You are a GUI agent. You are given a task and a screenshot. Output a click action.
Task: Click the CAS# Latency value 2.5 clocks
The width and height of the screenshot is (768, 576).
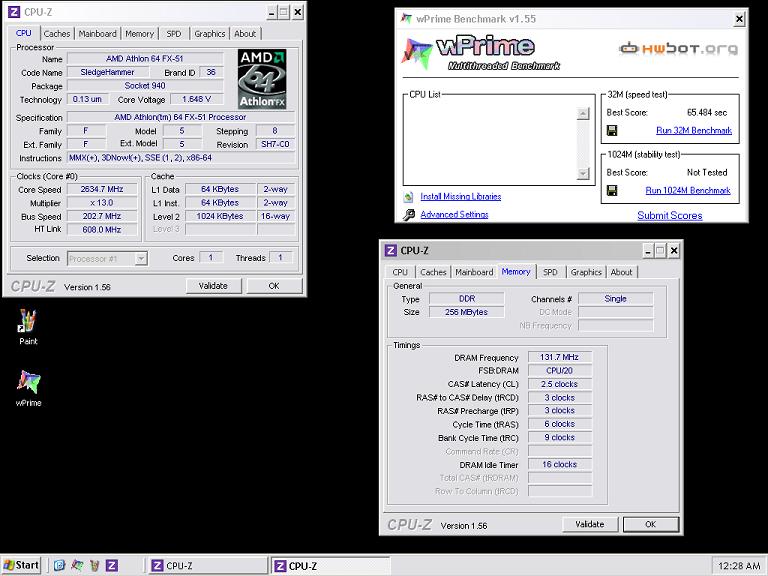(560, 384)
